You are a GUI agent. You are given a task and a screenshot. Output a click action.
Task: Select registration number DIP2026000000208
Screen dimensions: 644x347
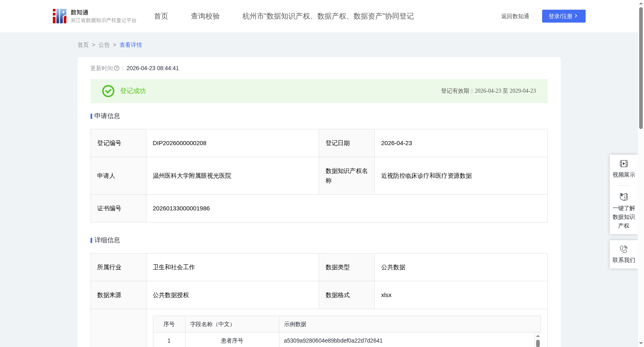click(x=180, y=143)
